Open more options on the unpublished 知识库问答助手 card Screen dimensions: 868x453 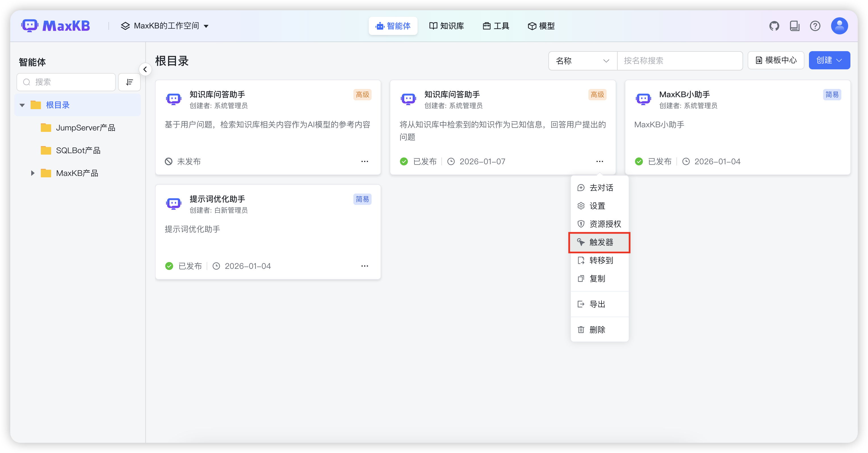(364, 161)
